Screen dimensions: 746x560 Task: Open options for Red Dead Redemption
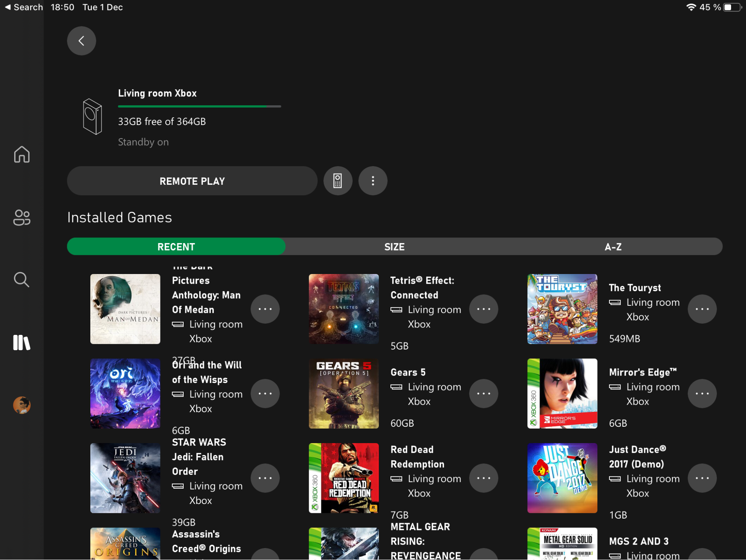point(484,478)
